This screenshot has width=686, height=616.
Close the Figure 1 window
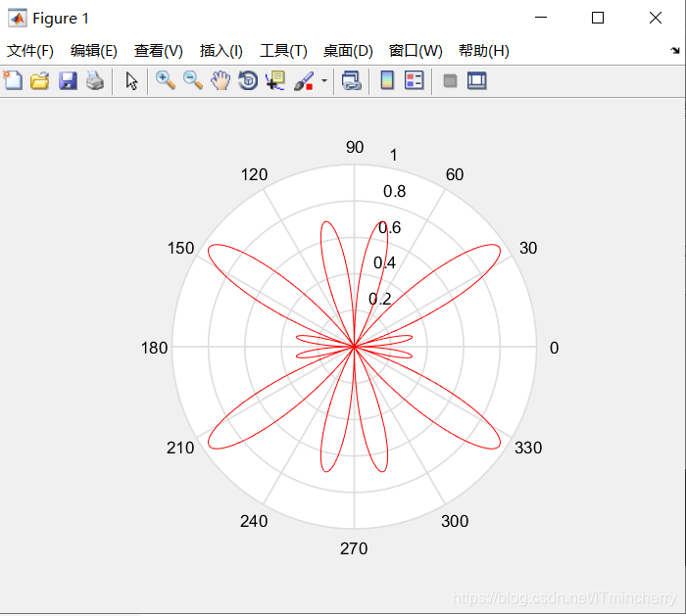pyautogui.click(x=656, y=18)
